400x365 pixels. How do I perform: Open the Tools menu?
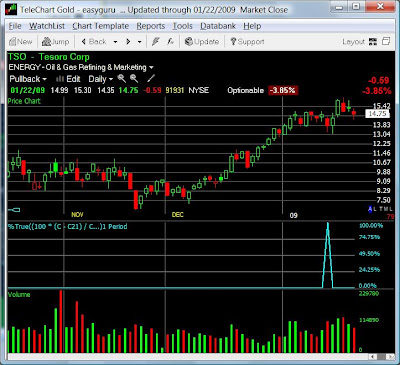(x=182, y=26)
